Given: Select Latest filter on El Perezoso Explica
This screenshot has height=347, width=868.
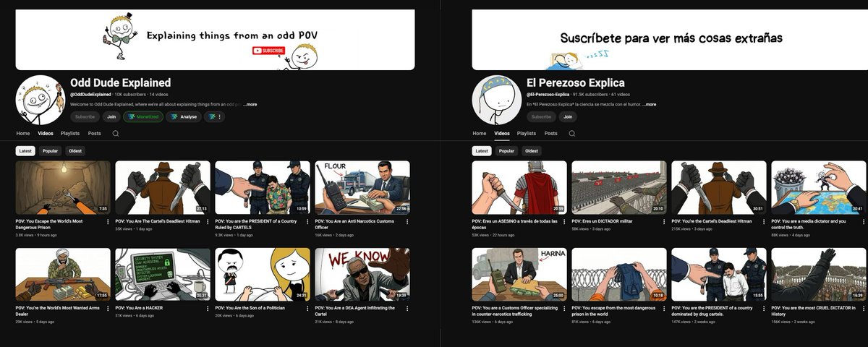Looking at the screenshot, I should pos(482,151).
